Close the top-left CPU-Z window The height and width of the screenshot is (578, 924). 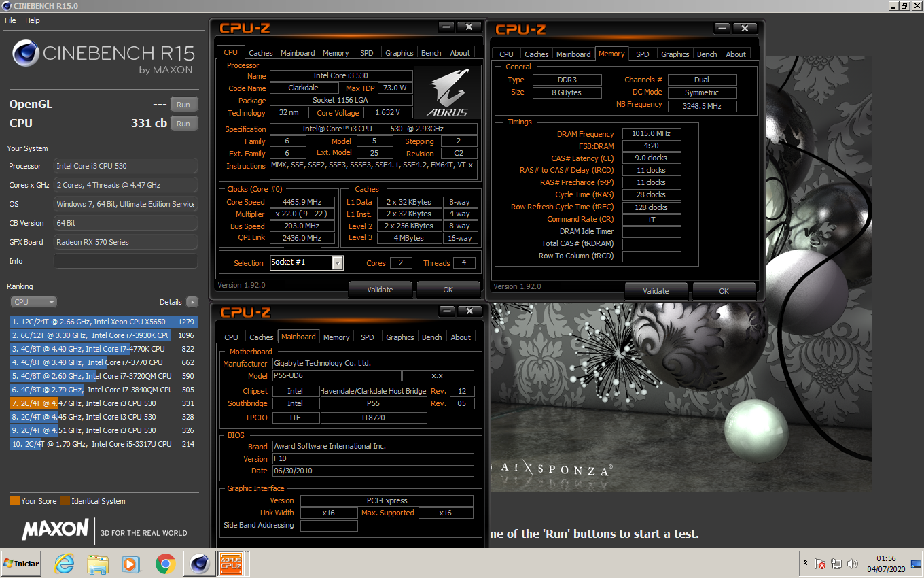point(469,27)
